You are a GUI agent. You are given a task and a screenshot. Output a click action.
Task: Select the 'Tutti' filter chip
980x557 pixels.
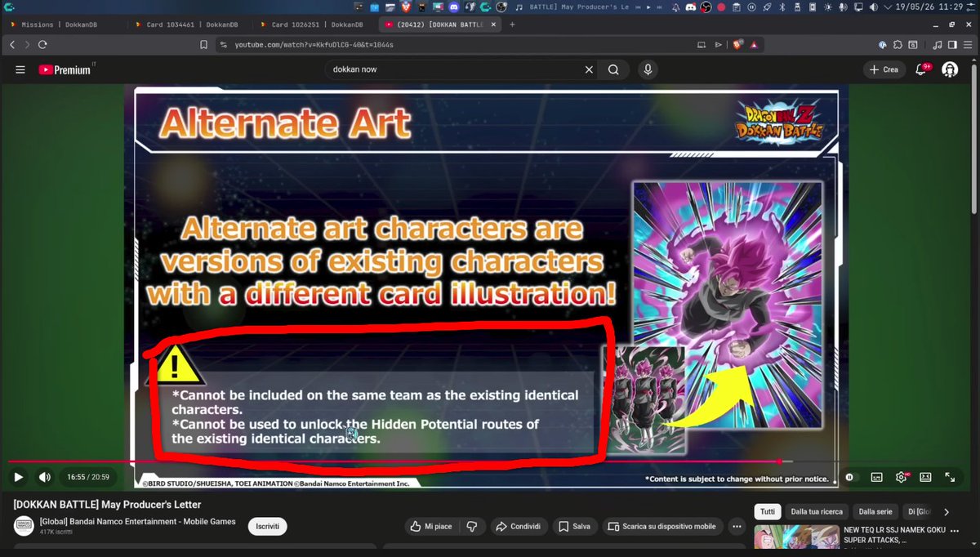pos(768,512)
